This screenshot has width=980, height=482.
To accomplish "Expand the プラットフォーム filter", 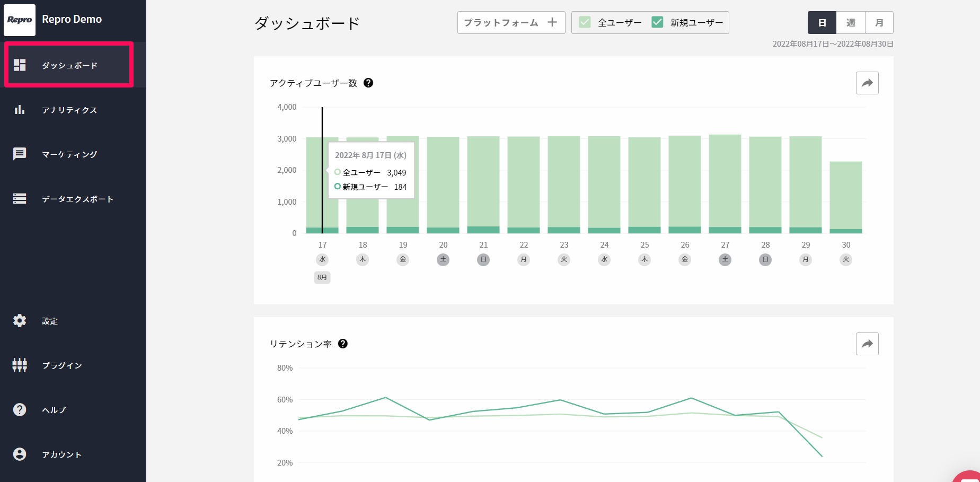I will [x=511, y=22].
